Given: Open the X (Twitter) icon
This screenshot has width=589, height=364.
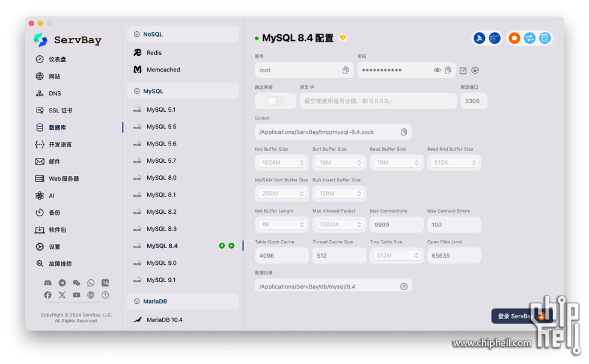Looking at the screenshot, I should pyautogui.click(x=62, y=295).
